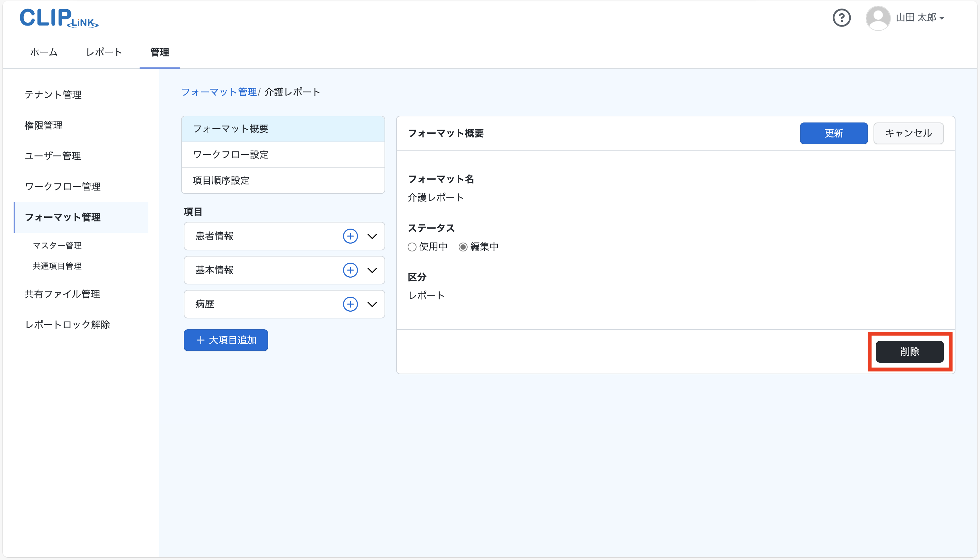Click the CLIP LINK logo
This screenshot has width=980, height=560.
(x=59, y=18)
